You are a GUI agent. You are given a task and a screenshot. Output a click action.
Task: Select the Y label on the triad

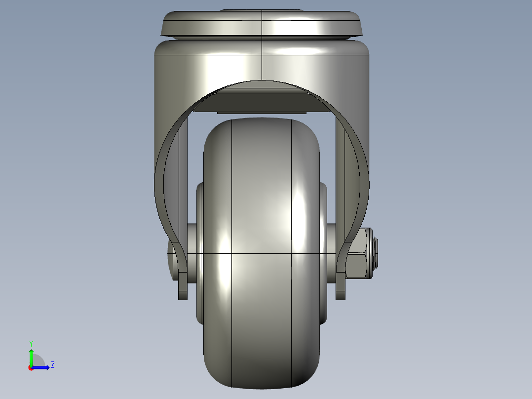pos(31,343)
